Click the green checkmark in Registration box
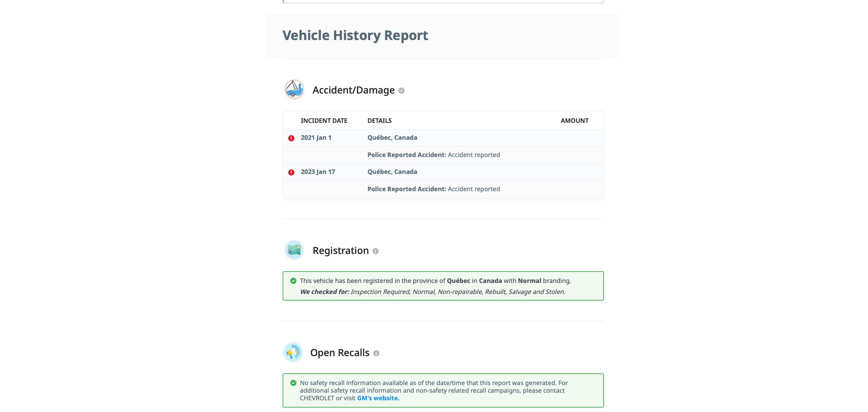 (x=293, y=281)
